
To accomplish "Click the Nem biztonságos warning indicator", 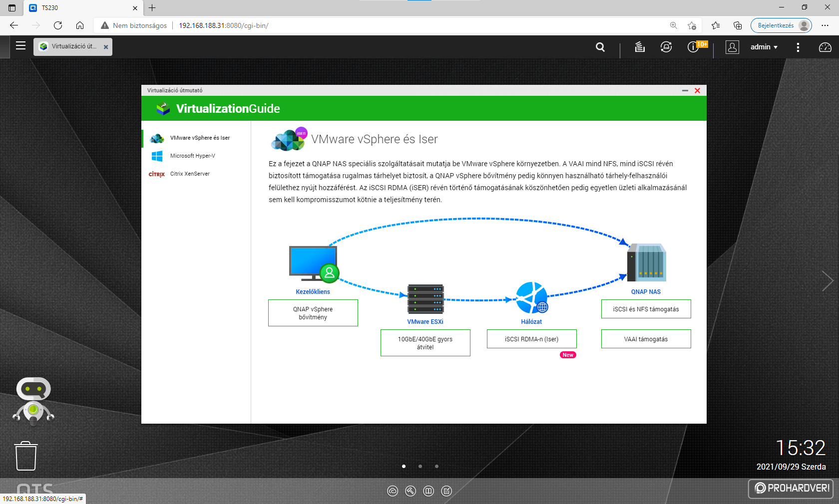I will [x=134, y=25].
